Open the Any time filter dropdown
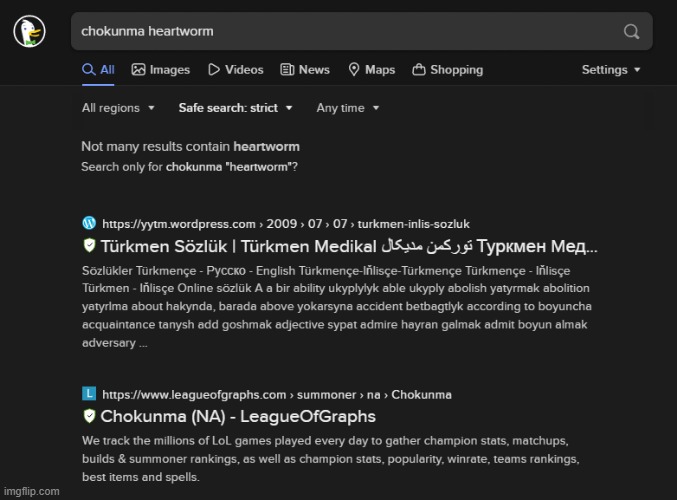Image resolution: width=677 pixels, height=500 pixels. pyautogui.click(x=346, y=108)
